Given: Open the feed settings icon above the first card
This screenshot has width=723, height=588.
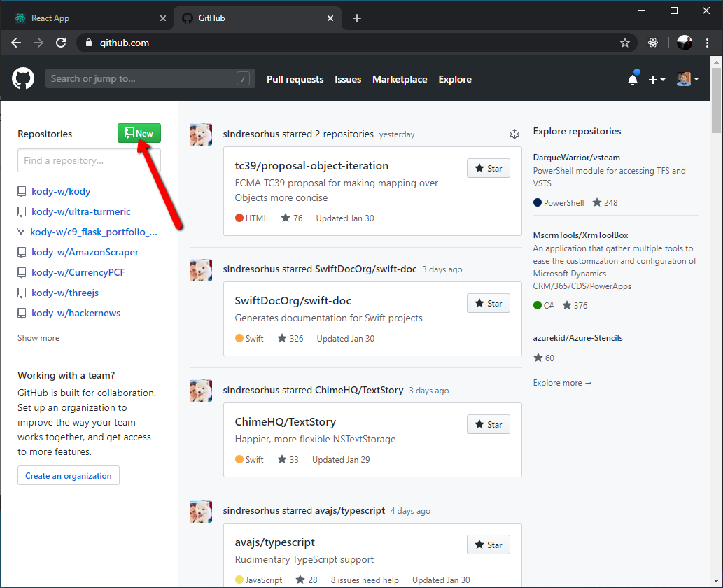Looking at the screenshot, I should 514,134.
